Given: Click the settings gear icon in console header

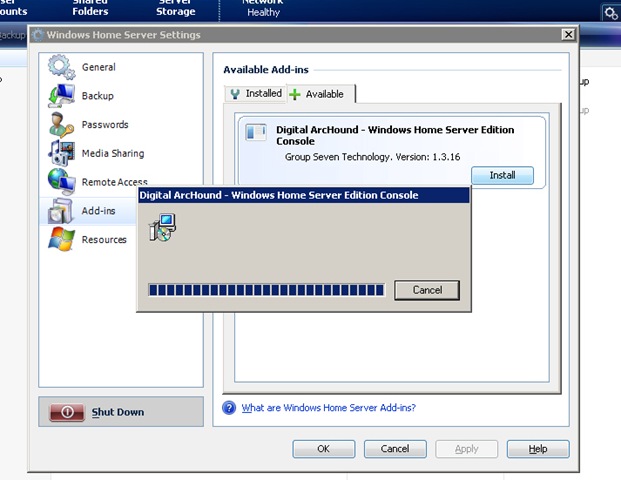Looking at the screenshot, I should point(610,13).
